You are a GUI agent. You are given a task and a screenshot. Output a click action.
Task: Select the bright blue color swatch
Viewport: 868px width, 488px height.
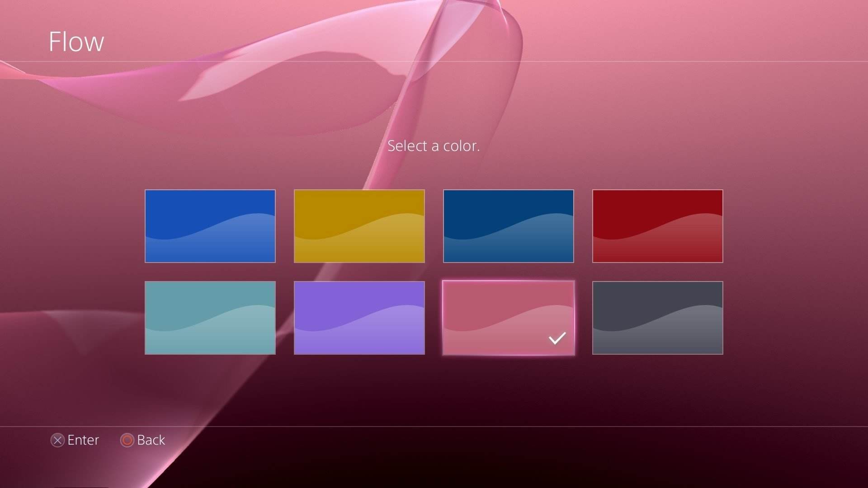[x=210, y=226]
